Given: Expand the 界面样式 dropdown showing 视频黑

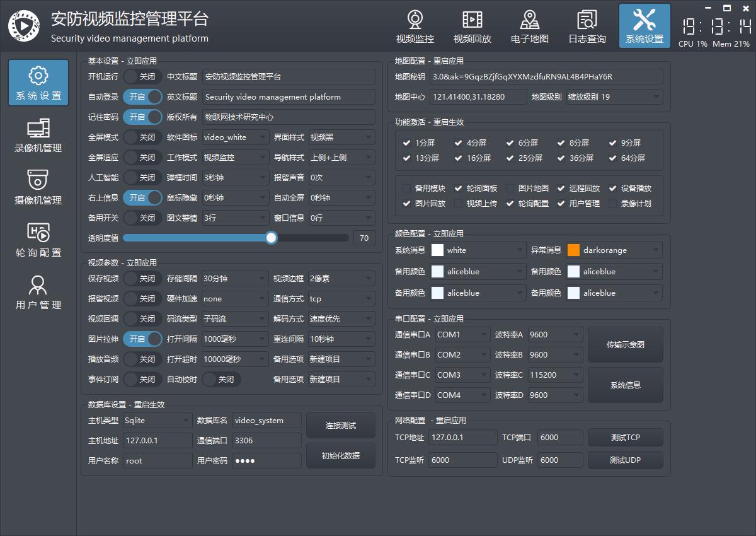Looking at the screenshot, I should [x=342, y=137].
